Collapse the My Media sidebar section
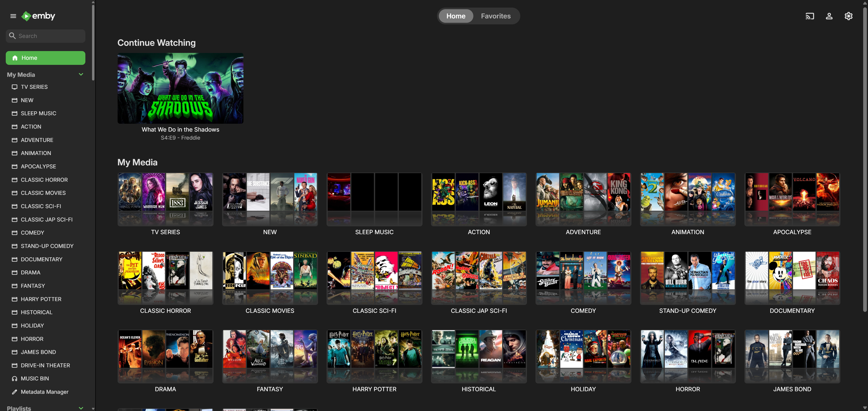Image resolution: width=868 pixels, height=411 pixels. coord(81,75)
